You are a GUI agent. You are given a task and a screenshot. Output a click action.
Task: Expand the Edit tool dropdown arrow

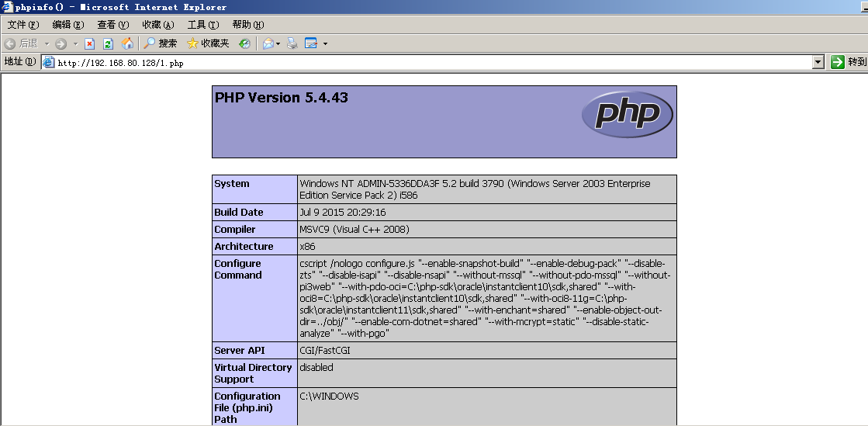[x=325, y=43]
